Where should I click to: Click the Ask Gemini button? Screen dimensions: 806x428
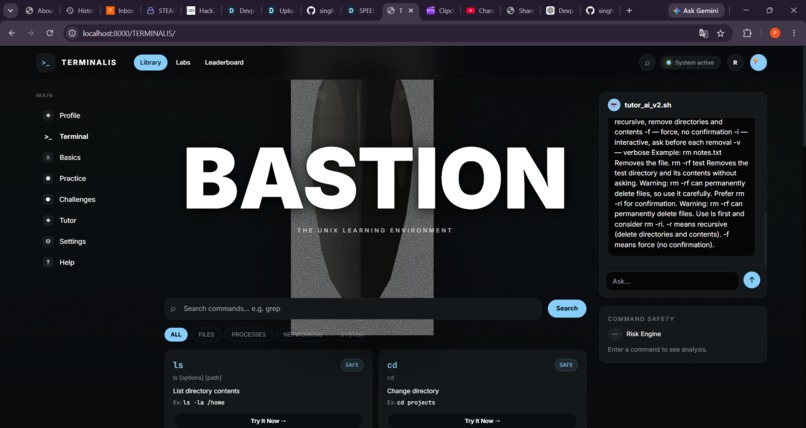pyautogui.click(x=696, y=10)
